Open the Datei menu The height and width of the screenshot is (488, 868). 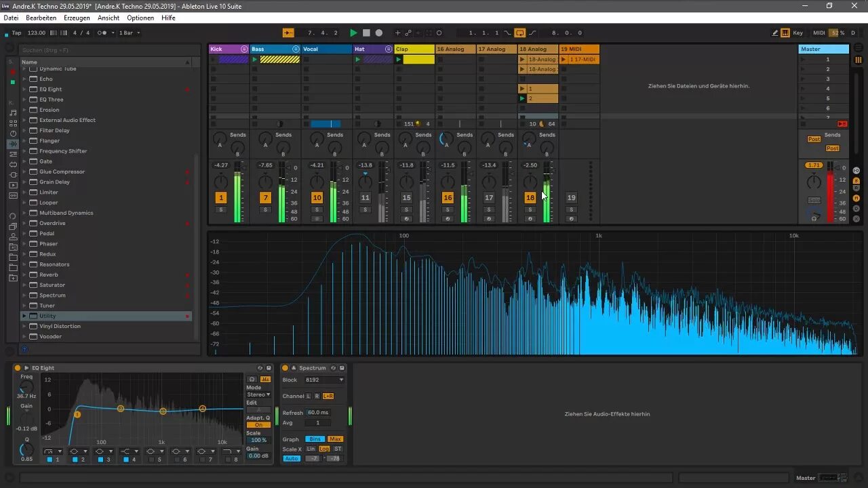coord(11,18)
